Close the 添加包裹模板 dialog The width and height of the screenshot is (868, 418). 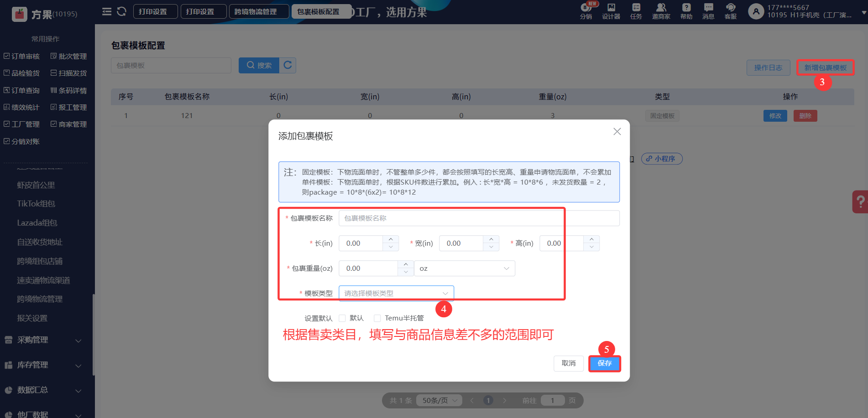617,131
